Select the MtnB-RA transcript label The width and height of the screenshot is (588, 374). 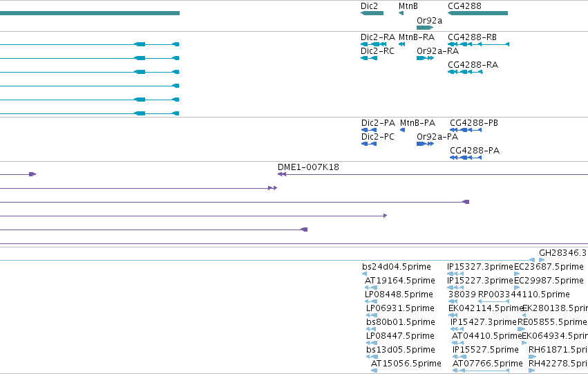pos(416,37)
